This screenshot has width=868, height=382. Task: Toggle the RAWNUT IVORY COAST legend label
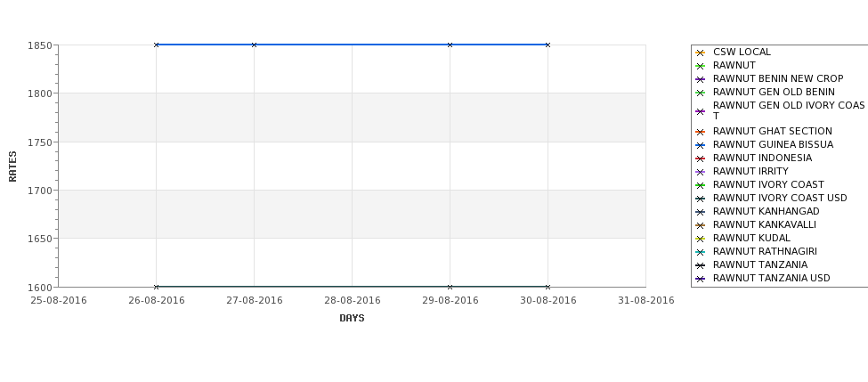tap(768, 184)
